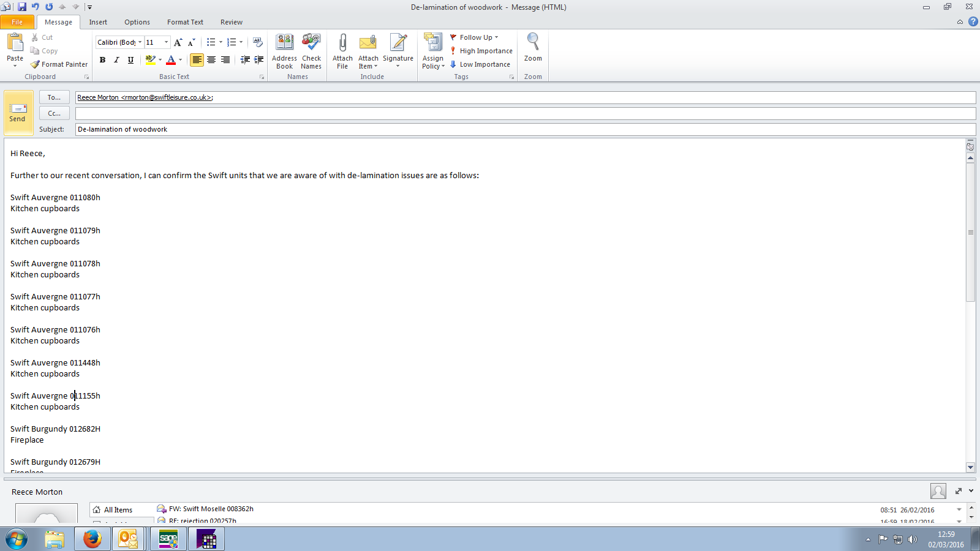Open the font size dropdown

pyautogui.click(x=166, y=42)
